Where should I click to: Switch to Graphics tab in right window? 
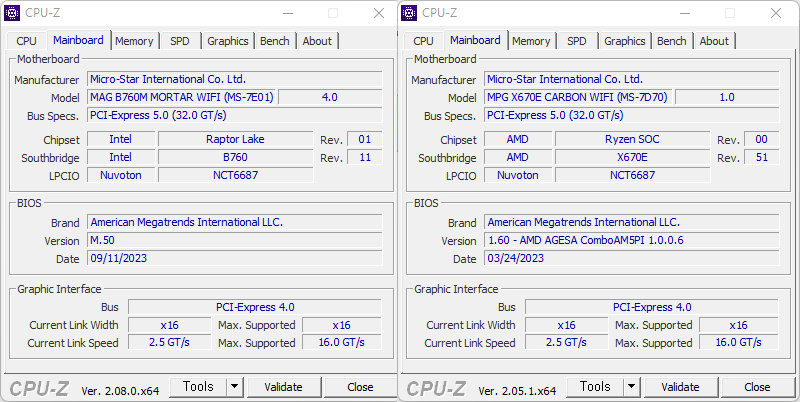624,41
